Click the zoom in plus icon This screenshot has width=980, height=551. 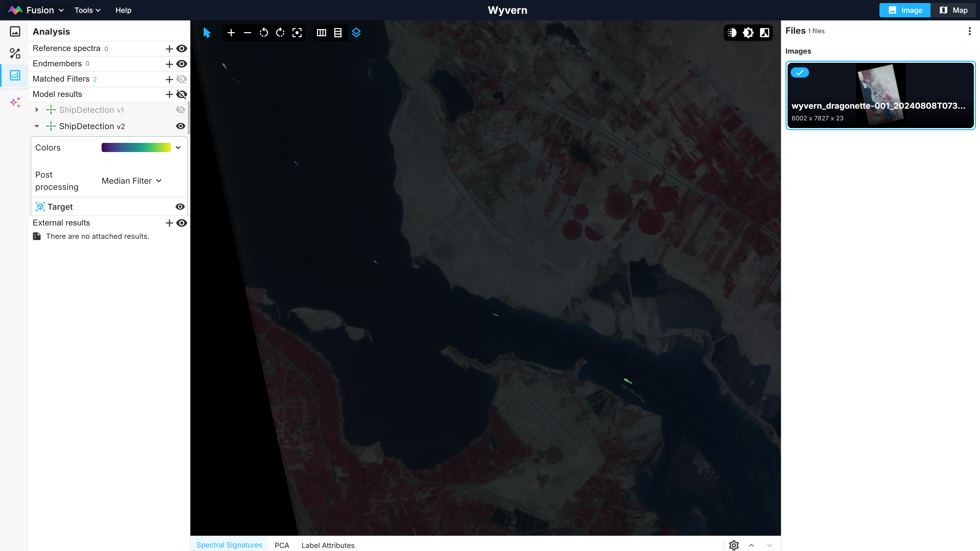pos(231,33)
